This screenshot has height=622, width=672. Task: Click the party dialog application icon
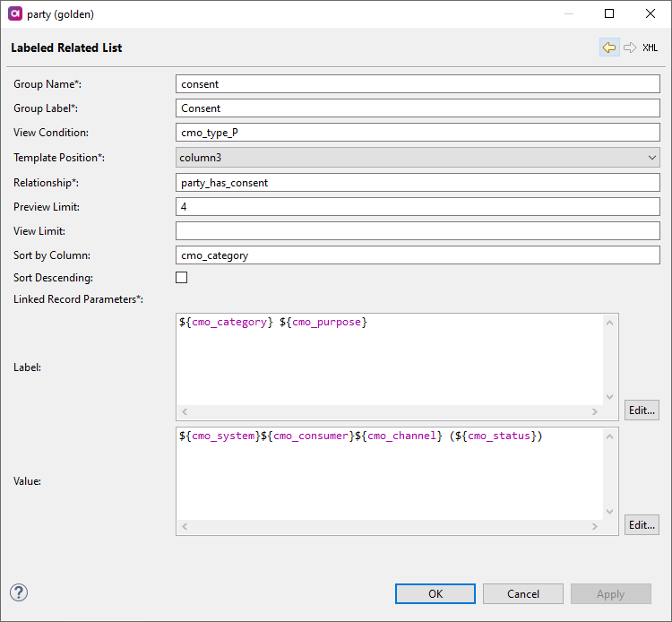pyautogui.click(x=15, y=14)
